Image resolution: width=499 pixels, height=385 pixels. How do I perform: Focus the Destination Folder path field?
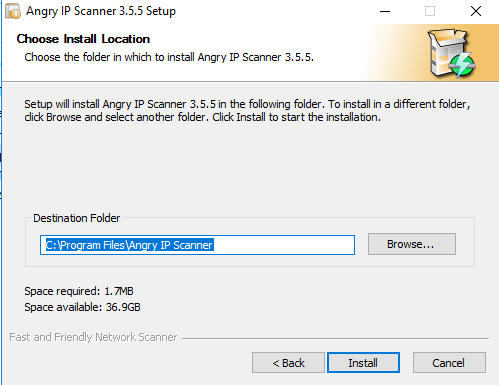pyautogui.click(x=197, y=245)
